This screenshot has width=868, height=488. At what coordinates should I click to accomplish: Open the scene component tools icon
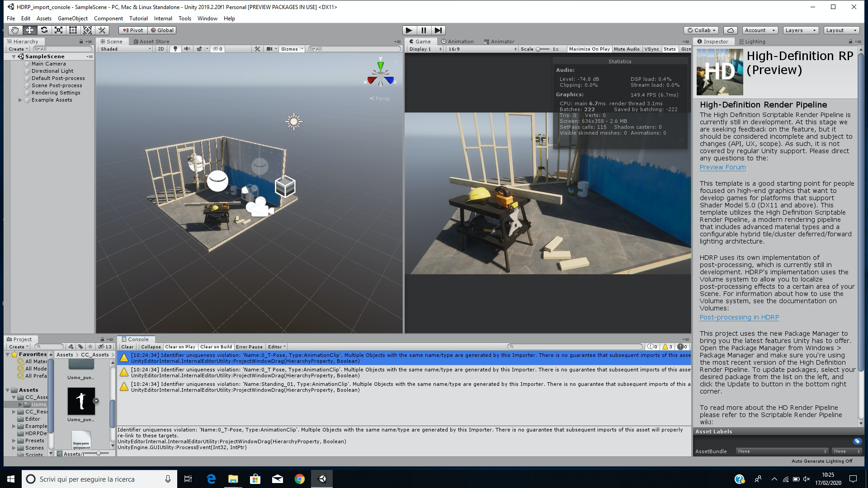pyautogui.click(x=257, y=49)
